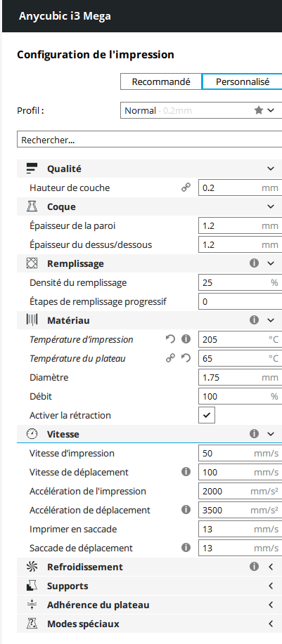Open the Profil dropdown showing Normal

point(201,110)
